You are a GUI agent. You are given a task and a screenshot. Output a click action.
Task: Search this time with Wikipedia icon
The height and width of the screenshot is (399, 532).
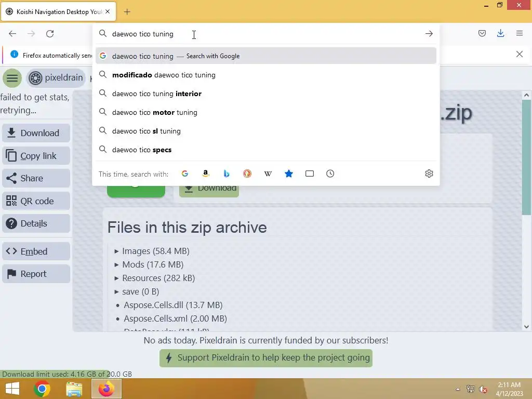(268, 174)
